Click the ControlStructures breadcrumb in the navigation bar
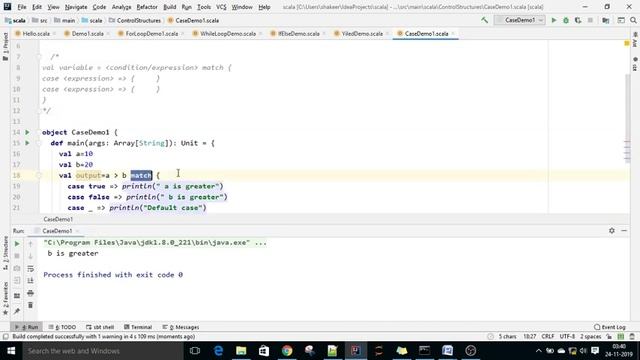640x360 pixels. pyautogui.click(x=135, y=20)
